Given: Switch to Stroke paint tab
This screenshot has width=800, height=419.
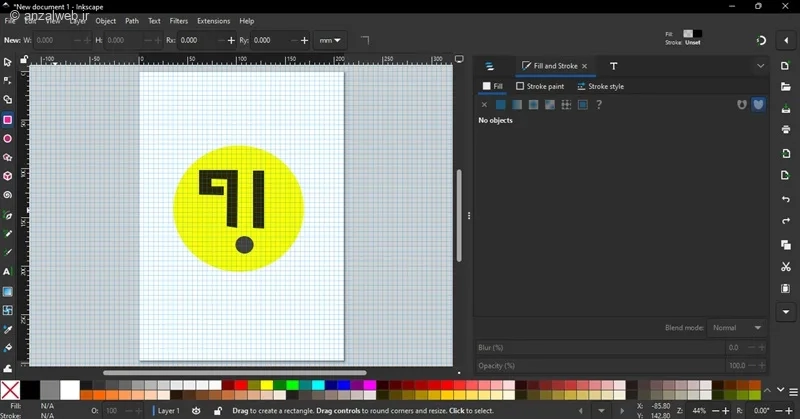Looking at the screenshot, I should pyautogui.click(x=540, y=86).
